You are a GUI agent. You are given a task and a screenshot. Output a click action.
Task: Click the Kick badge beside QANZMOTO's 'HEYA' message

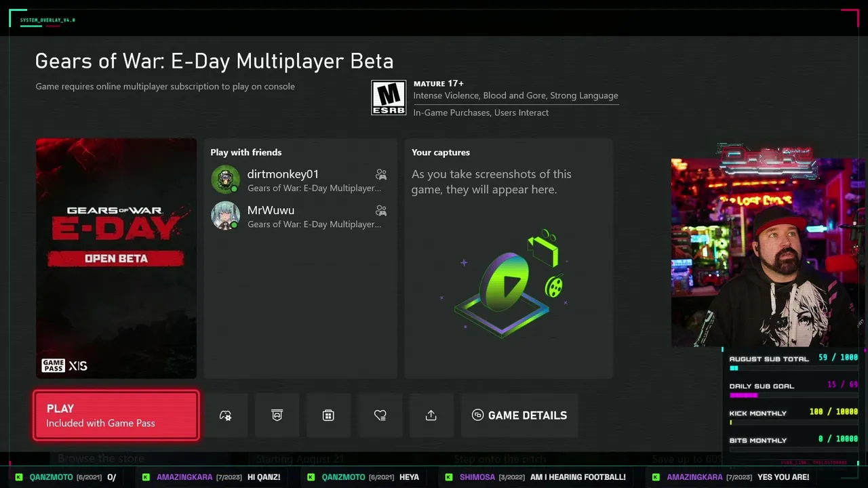tap(311, 477)
